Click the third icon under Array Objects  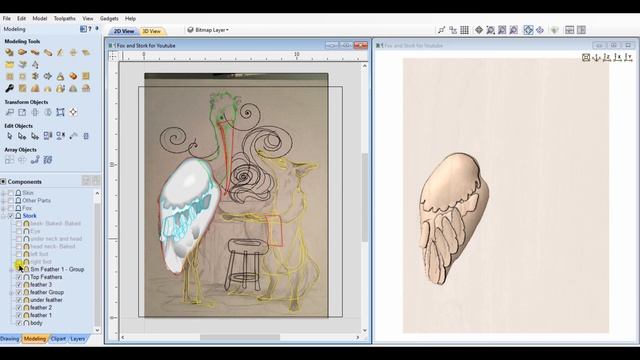coord(35,160)
